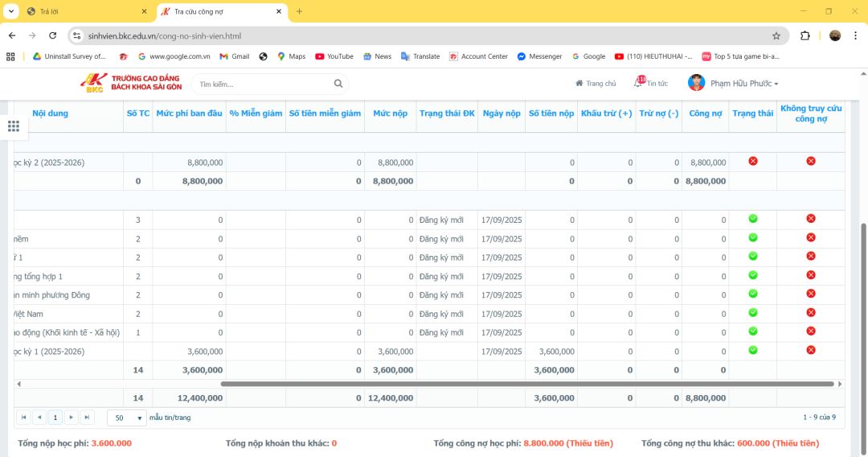This screenshot has width=868, height=457.
Task: Click the search magnifier icon
Action: [338, 84]
